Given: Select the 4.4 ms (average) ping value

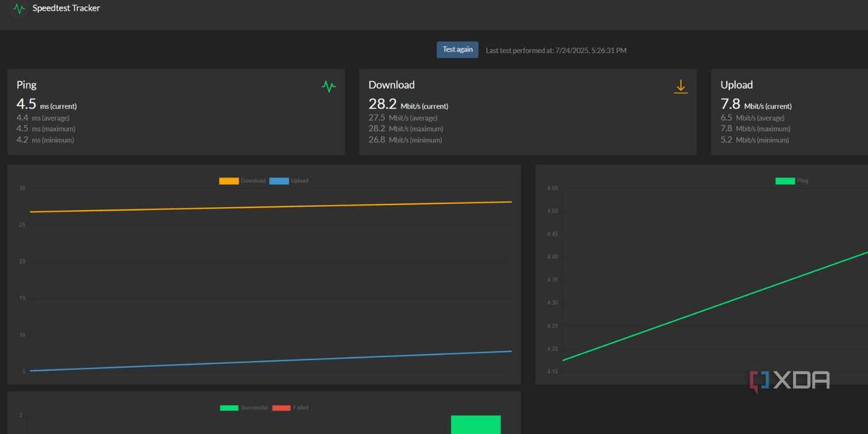Looking at the screenshot, I should (x=43, y=118).
